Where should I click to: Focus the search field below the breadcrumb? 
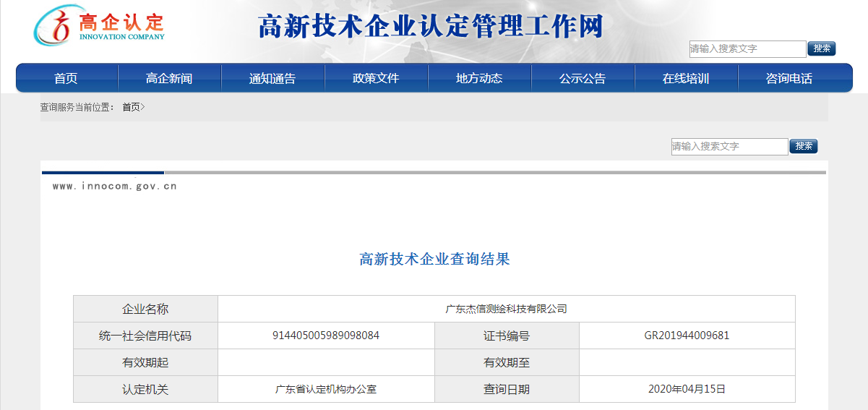tap(729, 146)
